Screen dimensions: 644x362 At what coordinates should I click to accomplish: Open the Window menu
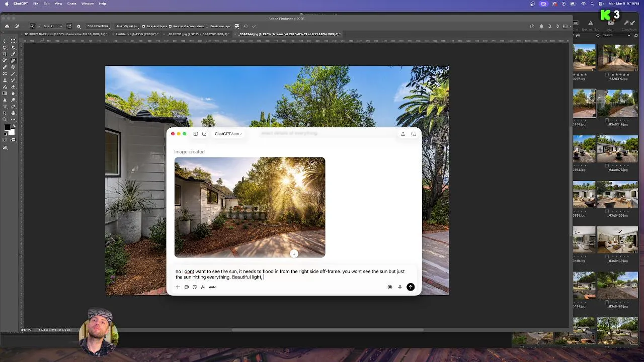[x=88, y=4]
